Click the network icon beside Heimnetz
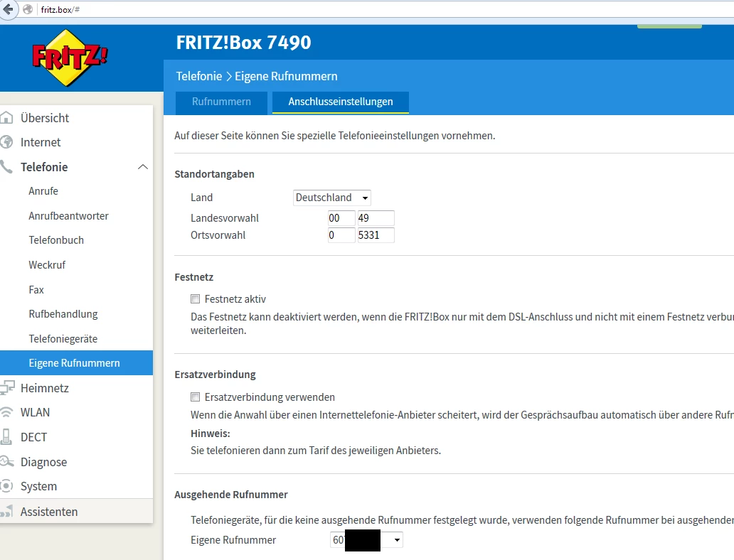This screenshot has width=734, height=560. point(7,388)
